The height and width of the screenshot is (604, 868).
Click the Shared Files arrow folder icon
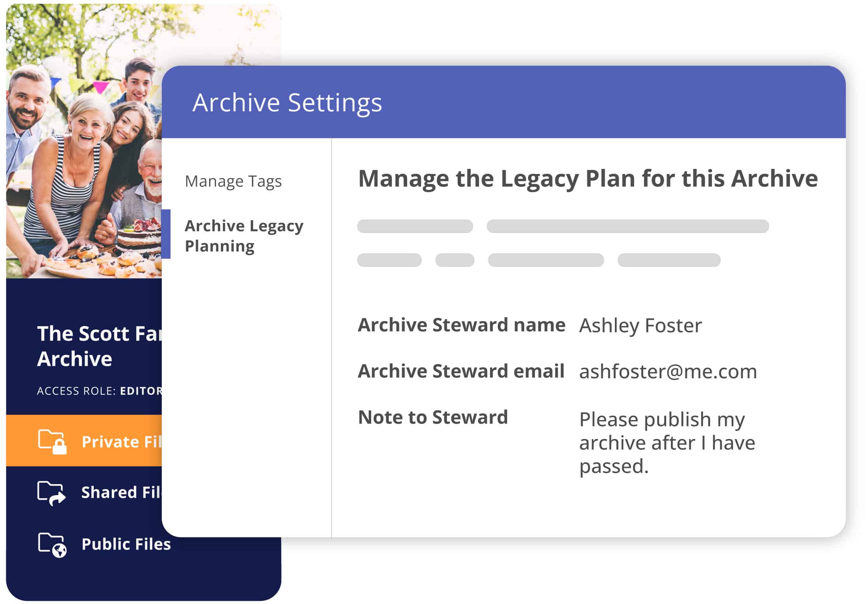pyautogui.click(x=51, y=493)
